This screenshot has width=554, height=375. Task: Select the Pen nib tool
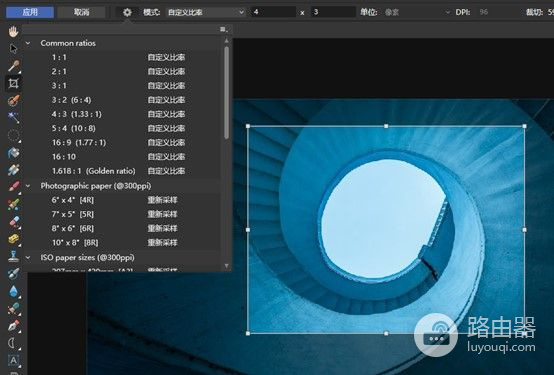click(13, 326)
